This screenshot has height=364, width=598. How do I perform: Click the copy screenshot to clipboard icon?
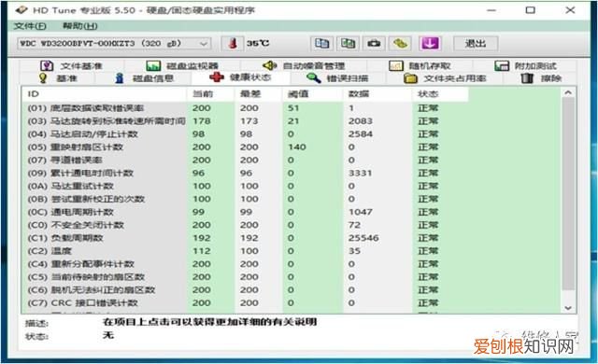(x=348, y=44)
